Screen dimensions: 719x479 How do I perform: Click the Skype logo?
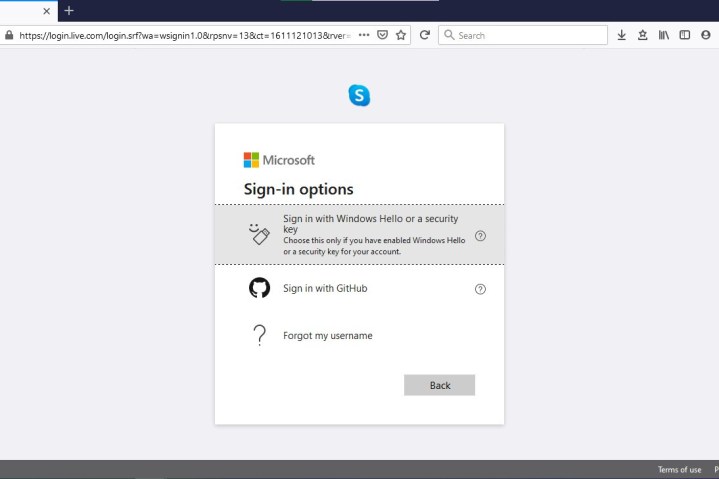[359, 95]
